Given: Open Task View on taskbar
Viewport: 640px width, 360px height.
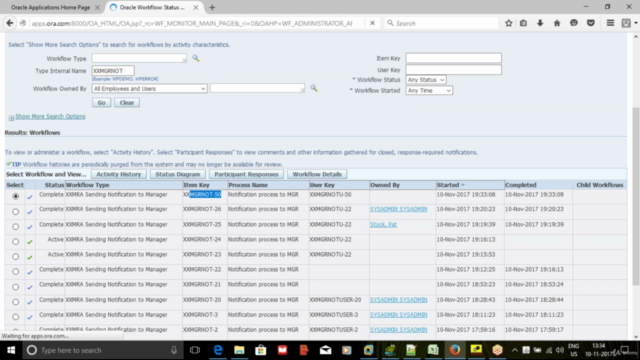Looking at the screenshot, I should [x=195, y=350].
